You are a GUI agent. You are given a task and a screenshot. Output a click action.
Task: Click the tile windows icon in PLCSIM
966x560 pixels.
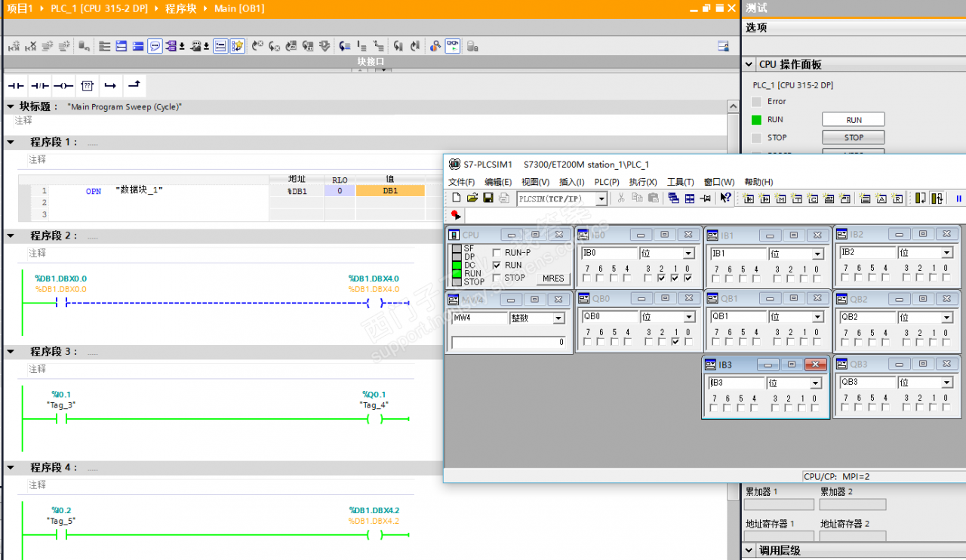690,198
